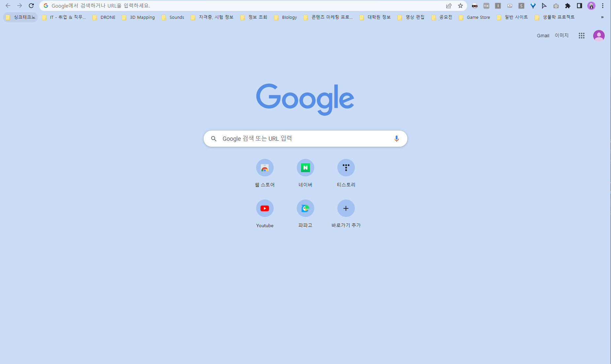Go back to the previous page

8,6
